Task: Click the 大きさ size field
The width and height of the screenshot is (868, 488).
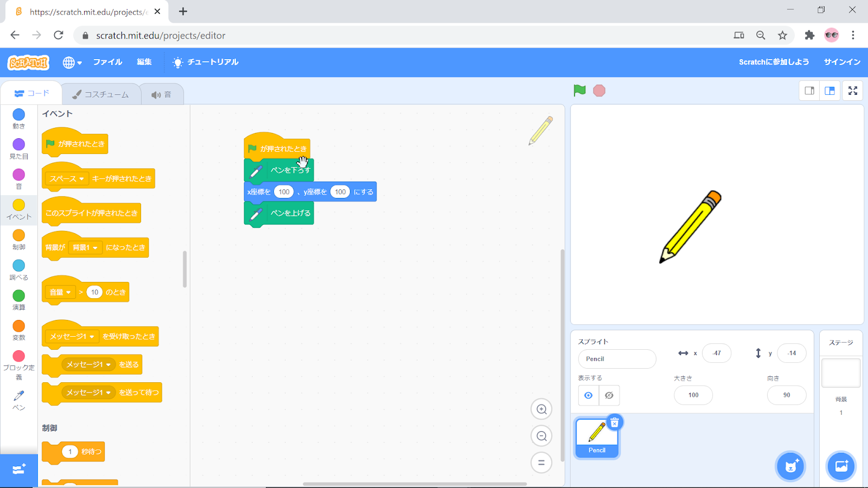Action: coord(693,395)
